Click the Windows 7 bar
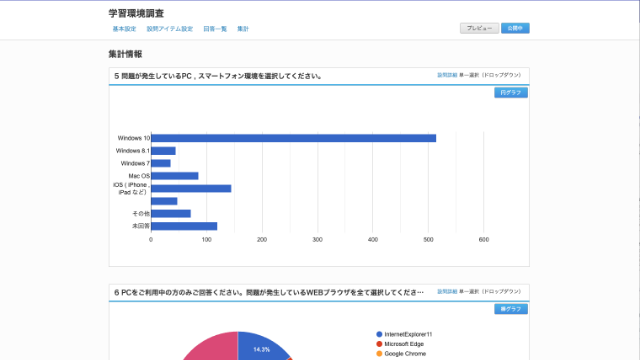Viewport: 640px width, 360px height. 161,163
